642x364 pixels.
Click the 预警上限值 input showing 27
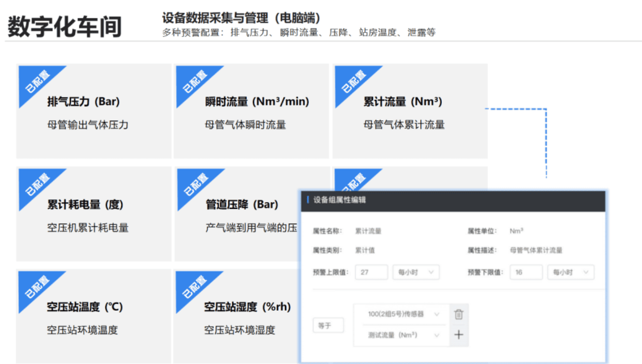(x=371, y=273)
